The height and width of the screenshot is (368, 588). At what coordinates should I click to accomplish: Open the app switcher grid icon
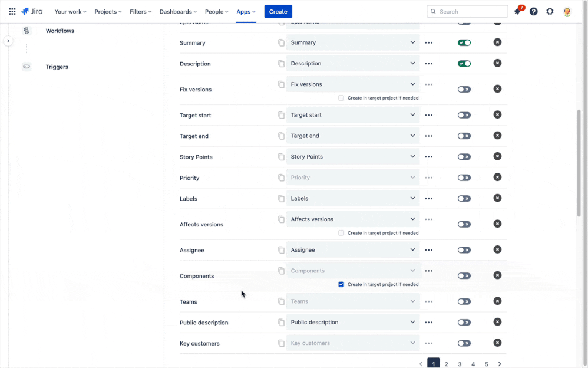click(x=12, y=11)
